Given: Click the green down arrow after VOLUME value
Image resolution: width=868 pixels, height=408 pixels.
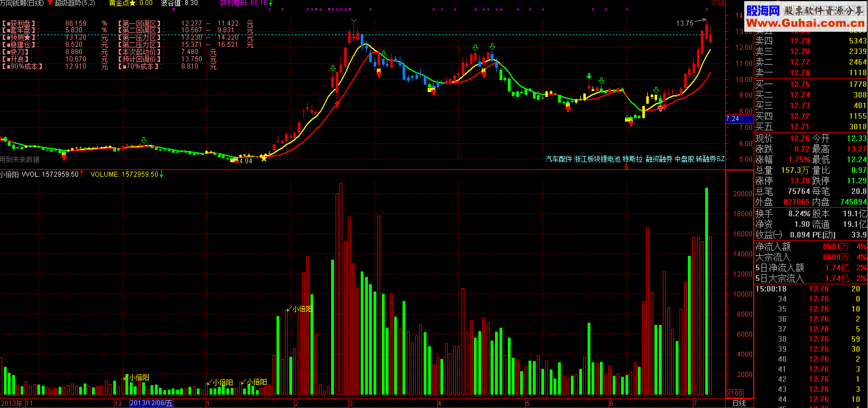Looking at the screenshot, I should [162, 174].
